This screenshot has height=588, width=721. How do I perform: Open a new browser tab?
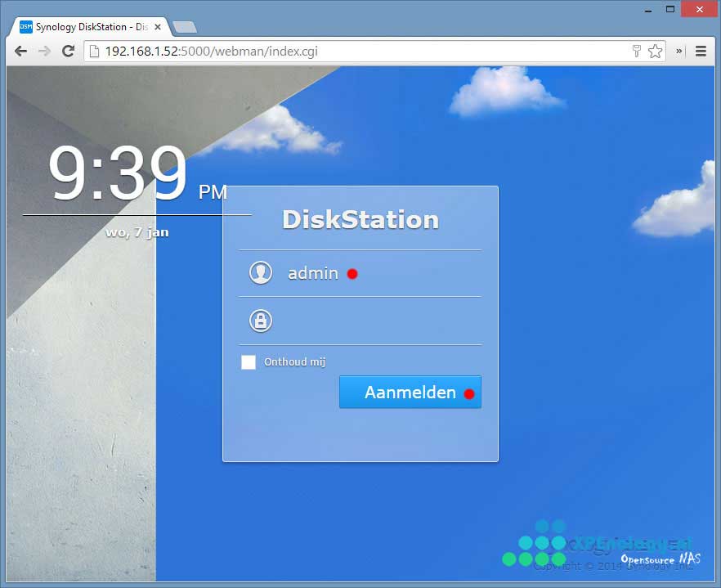click(185, 27)
